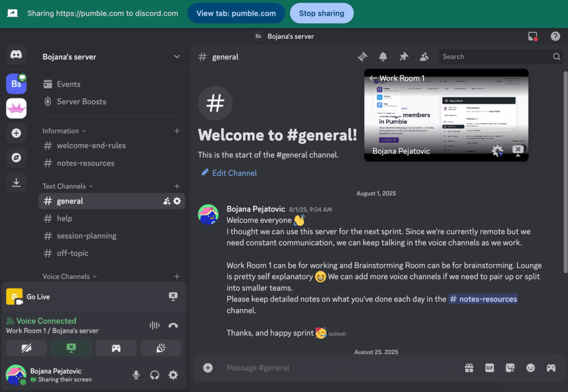Open the #notes-resources channel mention
Viewport: 568px width, 392px height.
click(x=483, y=298)
